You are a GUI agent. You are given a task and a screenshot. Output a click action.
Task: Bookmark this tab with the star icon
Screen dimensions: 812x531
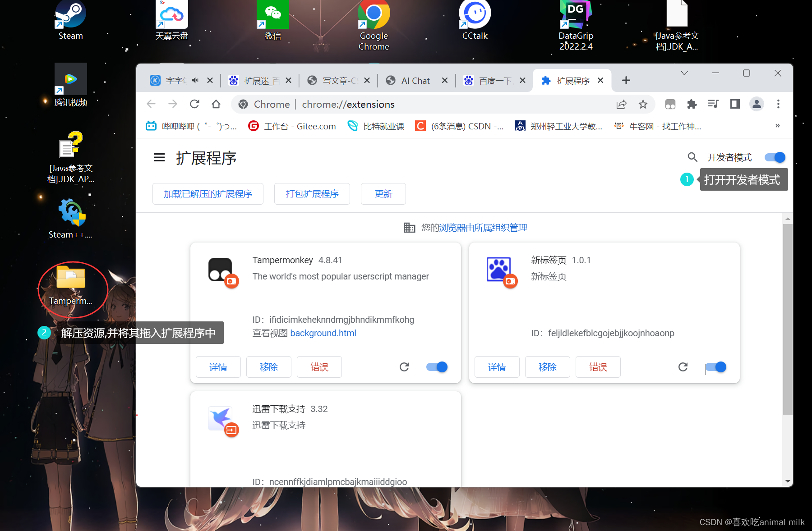point(643,105)
